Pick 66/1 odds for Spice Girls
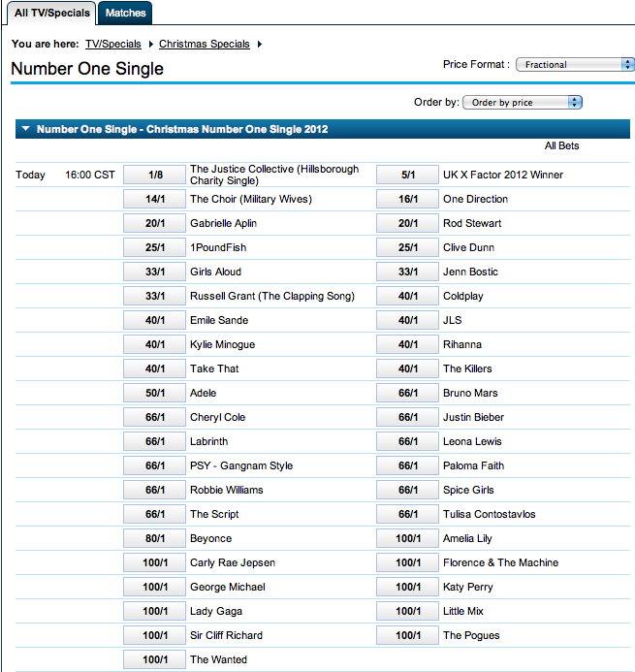Screen dimensions: 635x672 click(407, 490)
